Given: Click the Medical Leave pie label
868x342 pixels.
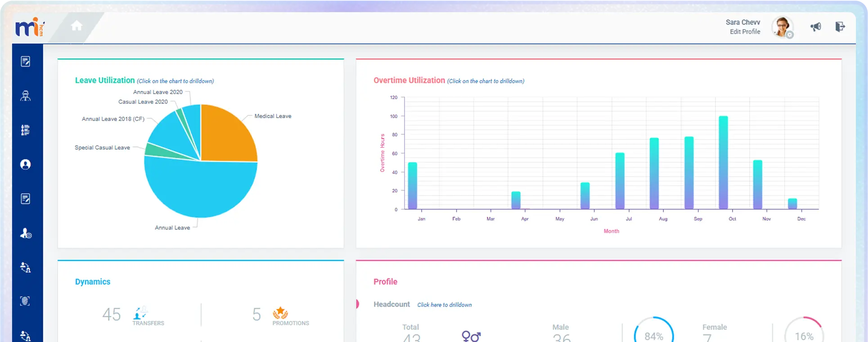Looking at the screenshot, I should coord(273,116).
